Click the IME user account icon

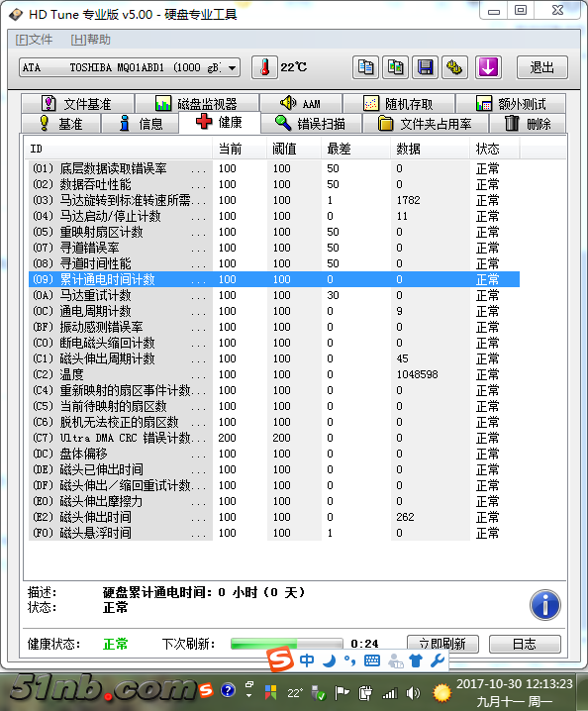pos(395,661)
